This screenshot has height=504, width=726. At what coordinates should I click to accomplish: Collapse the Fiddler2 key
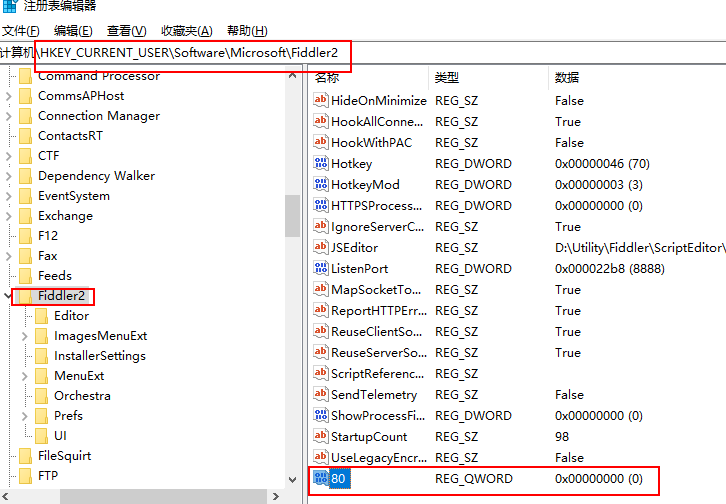[8, 296]
